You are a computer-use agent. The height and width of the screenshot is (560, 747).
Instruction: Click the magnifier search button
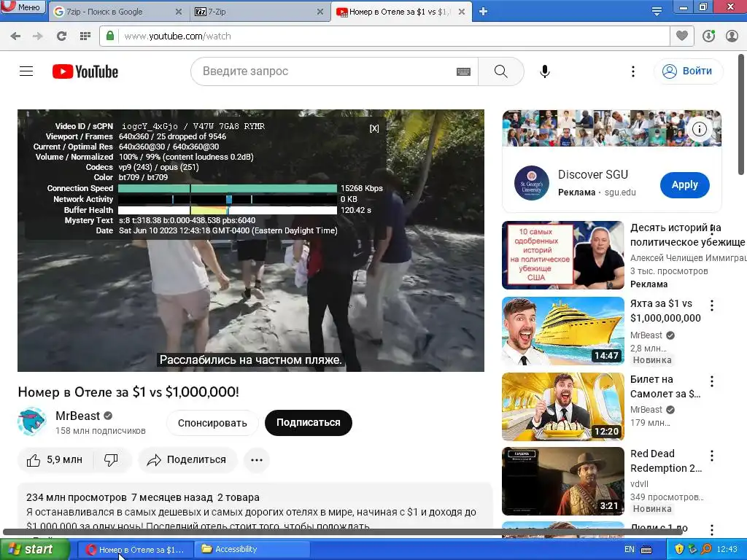(501, 71)
